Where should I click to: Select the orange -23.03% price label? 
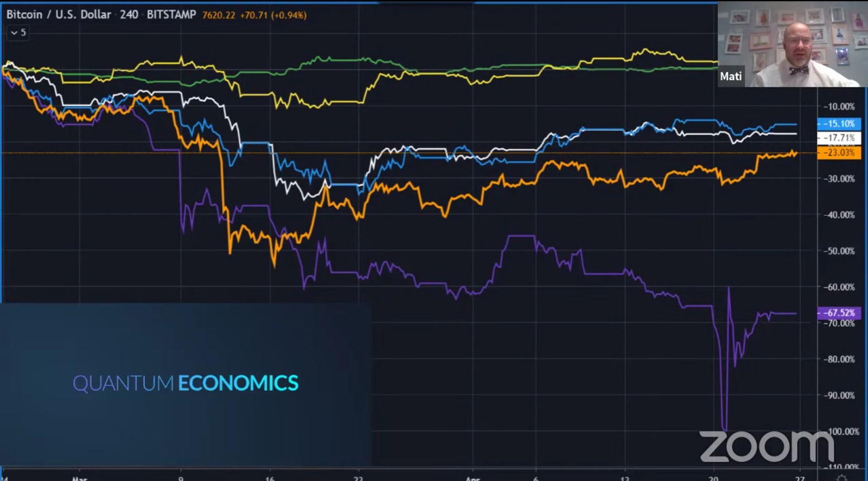(839, 153)
